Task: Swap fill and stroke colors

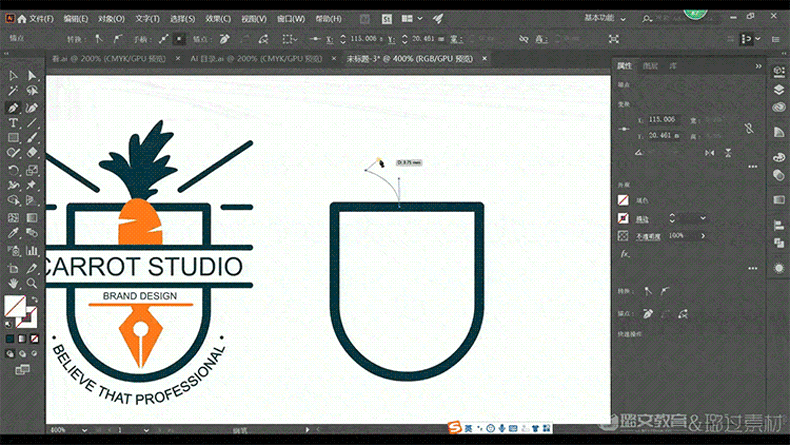Action: pos(34,300)
